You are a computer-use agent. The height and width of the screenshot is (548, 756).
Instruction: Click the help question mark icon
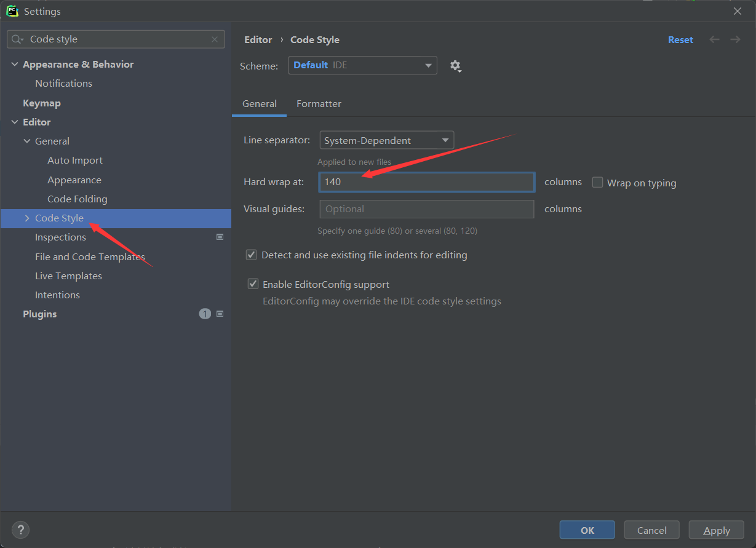20,530
